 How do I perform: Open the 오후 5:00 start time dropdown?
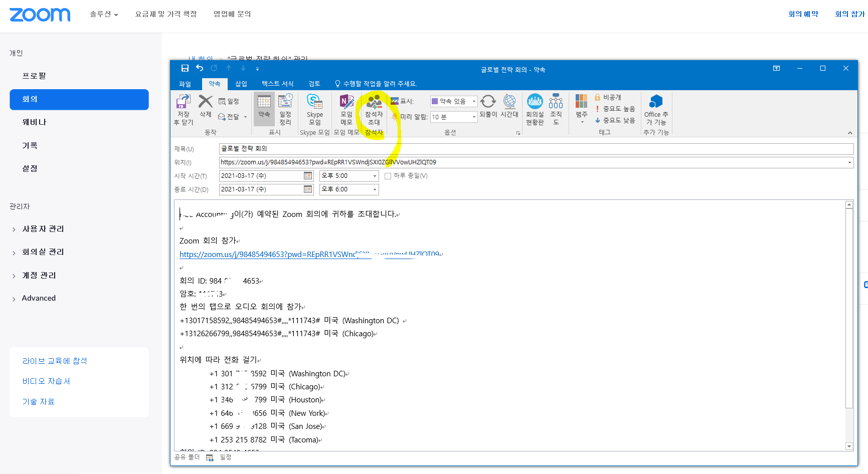pos(375,176)
